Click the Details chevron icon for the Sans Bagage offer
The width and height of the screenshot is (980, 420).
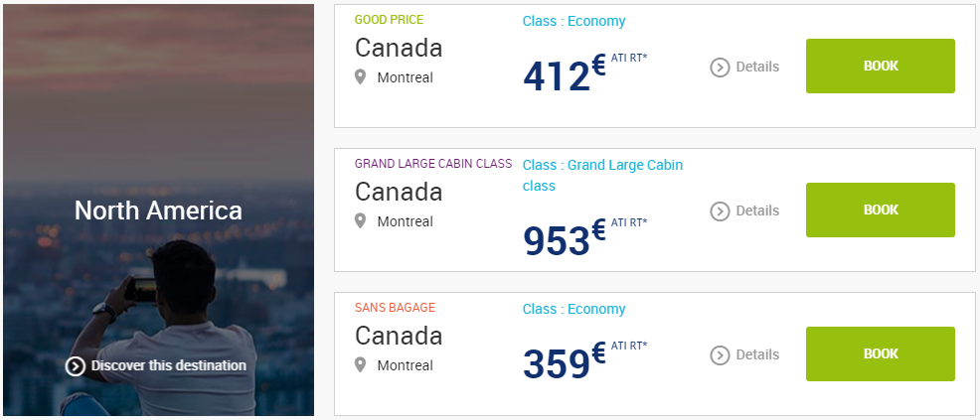720,355
